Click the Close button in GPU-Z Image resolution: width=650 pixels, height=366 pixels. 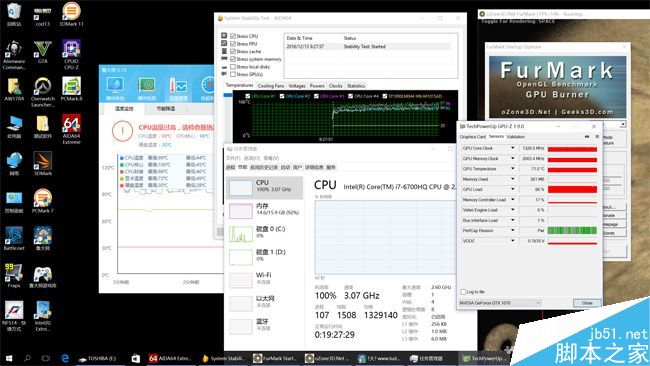587,303
